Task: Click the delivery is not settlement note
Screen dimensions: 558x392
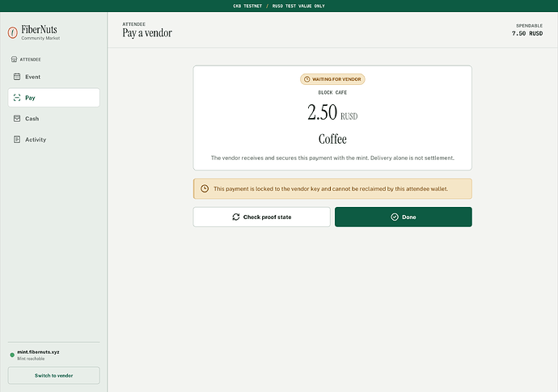Action: point(332,158)
